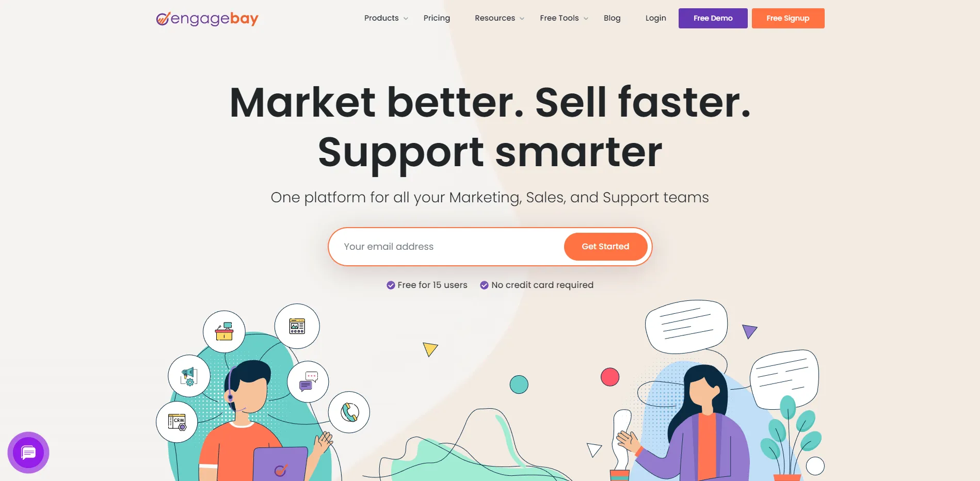Click the megaphone marketing circle icon
The width and height of the screenshot is (980, 481).
[x=189, y=376]
